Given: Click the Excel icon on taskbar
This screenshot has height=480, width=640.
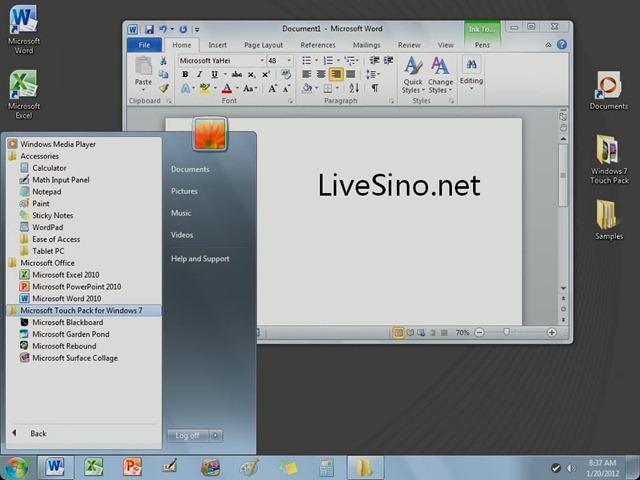Looking at the screenshot, I should pyautogui.click(x=94, y=467).
